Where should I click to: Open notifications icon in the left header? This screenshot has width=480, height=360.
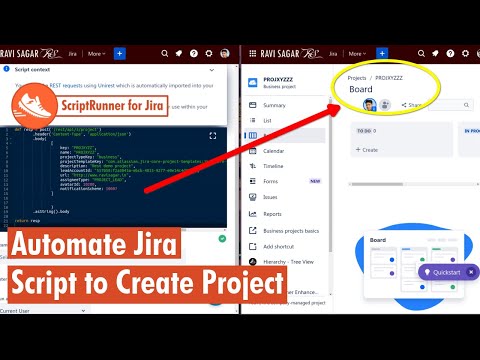[x=179, y=53]
